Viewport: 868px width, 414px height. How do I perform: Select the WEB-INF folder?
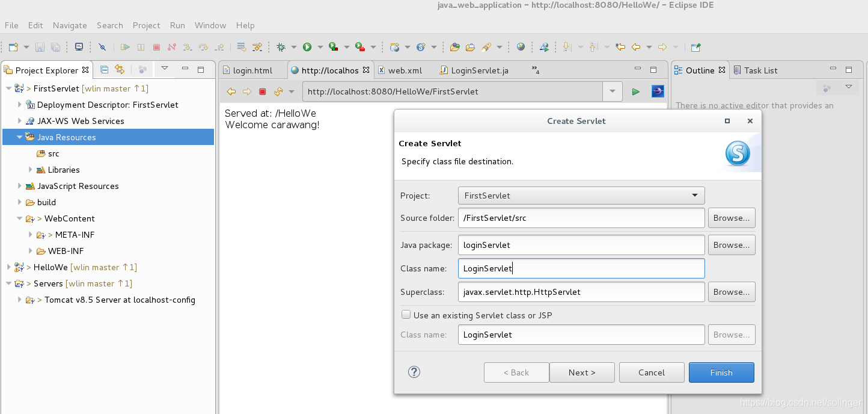pyautogui.click(x=66, y=251)
